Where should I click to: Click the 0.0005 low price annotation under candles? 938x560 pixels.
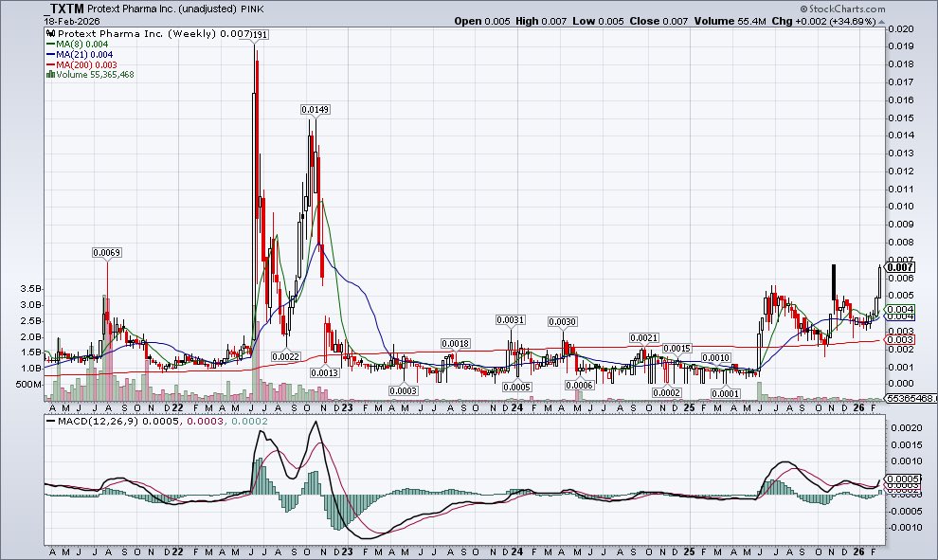(x=517, y=388)
